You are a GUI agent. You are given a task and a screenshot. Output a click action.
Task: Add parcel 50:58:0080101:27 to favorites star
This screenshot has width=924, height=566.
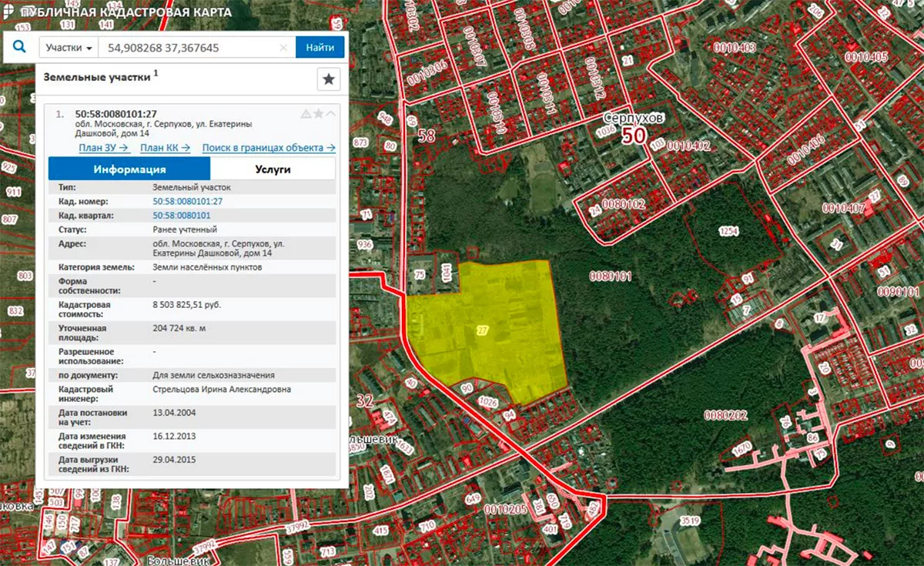(318, 114)
